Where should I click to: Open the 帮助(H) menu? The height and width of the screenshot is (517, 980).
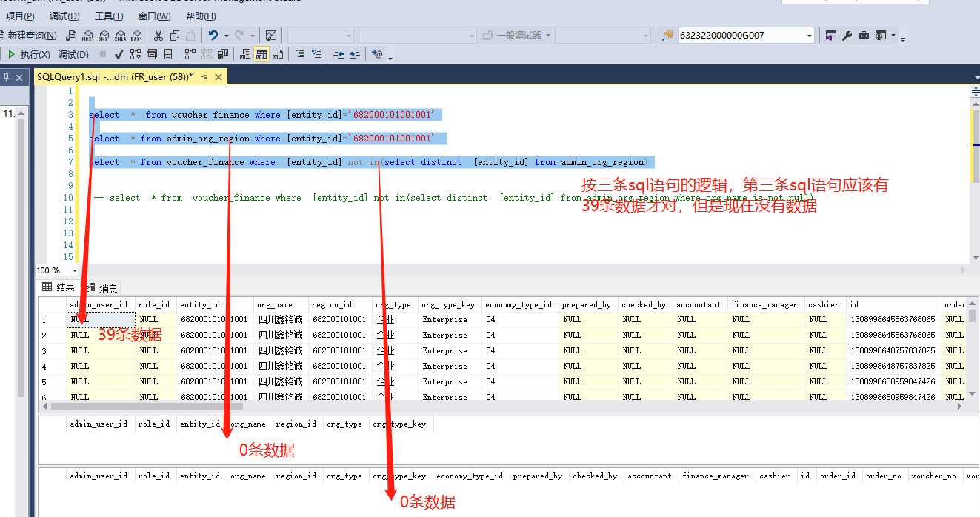[x=201, y=16]
